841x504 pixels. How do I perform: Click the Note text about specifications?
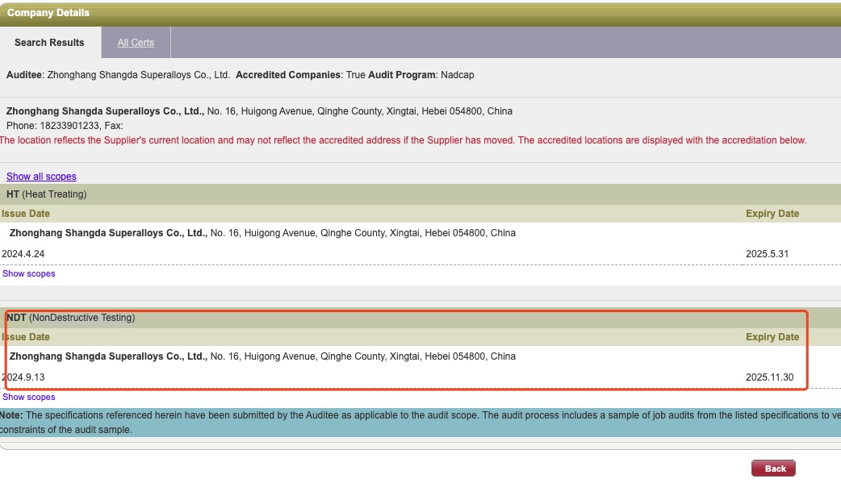pyautogui.click(x=420, y=422)
